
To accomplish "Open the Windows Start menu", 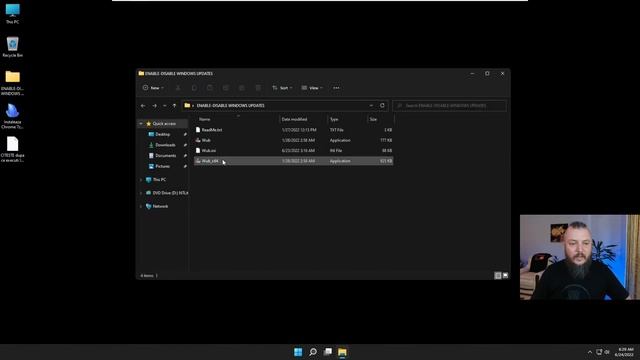I will [298, 352].
